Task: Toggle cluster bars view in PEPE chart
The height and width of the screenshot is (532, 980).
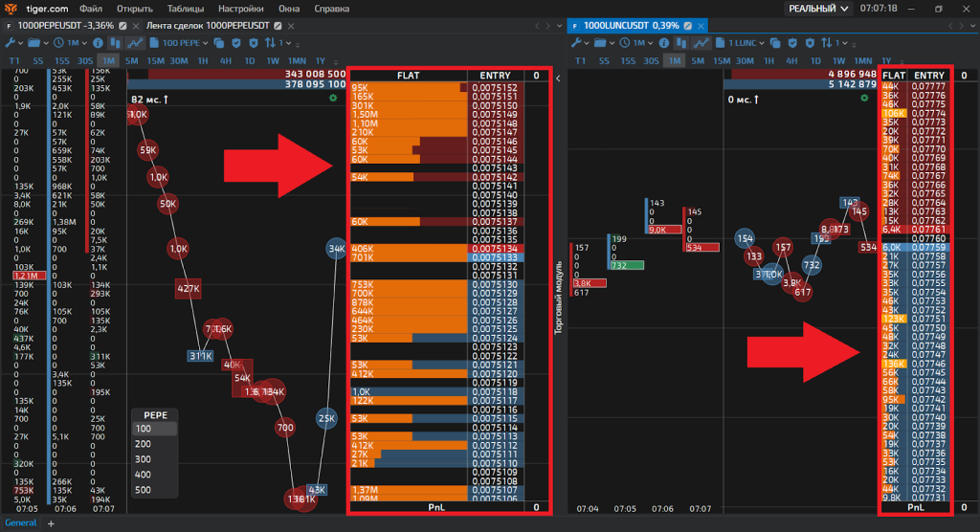Action: pos(115,43)
